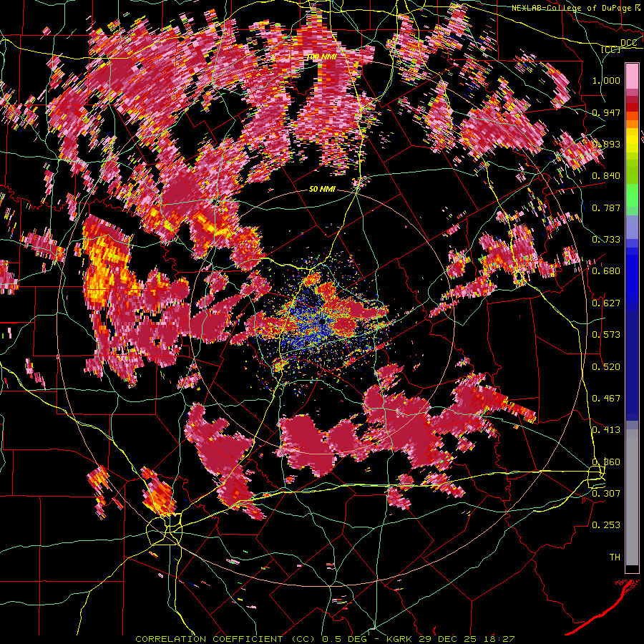Click the 0.627 scale label

pos(606,303)
